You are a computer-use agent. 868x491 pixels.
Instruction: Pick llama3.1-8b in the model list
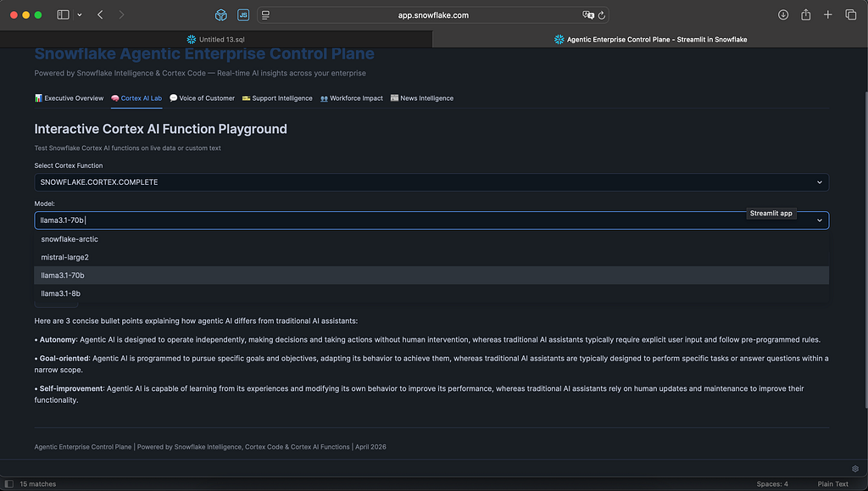[x=431, y=293]
